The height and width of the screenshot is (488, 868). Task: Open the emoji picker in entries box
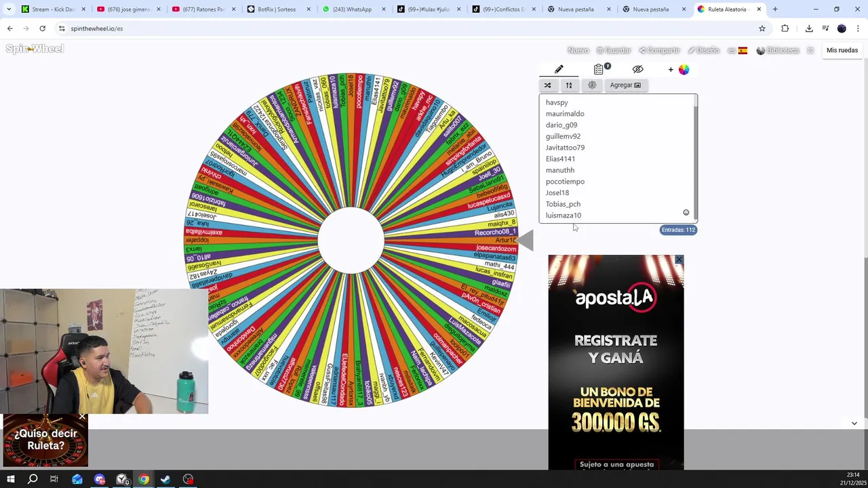(x=686, y=213)
